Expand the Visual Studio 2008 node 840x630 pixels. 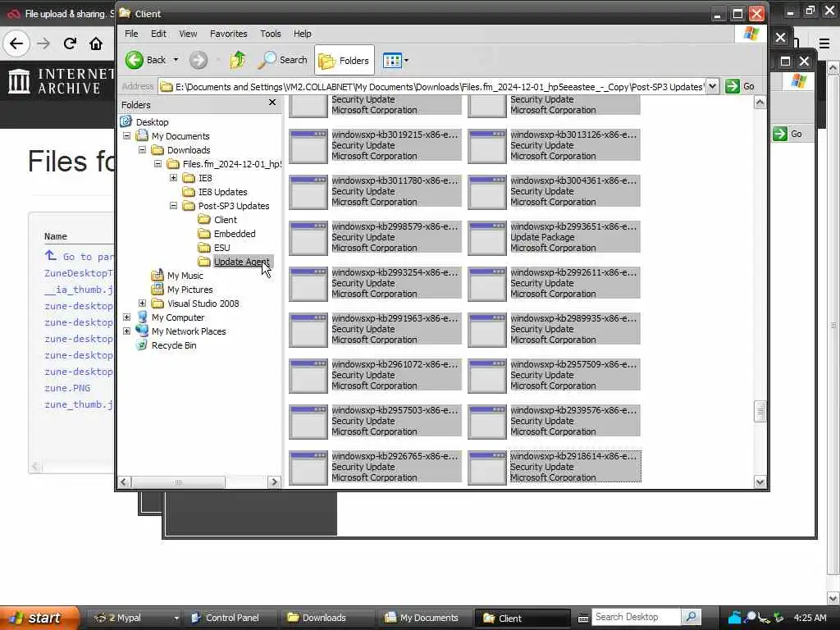[143, 304]
